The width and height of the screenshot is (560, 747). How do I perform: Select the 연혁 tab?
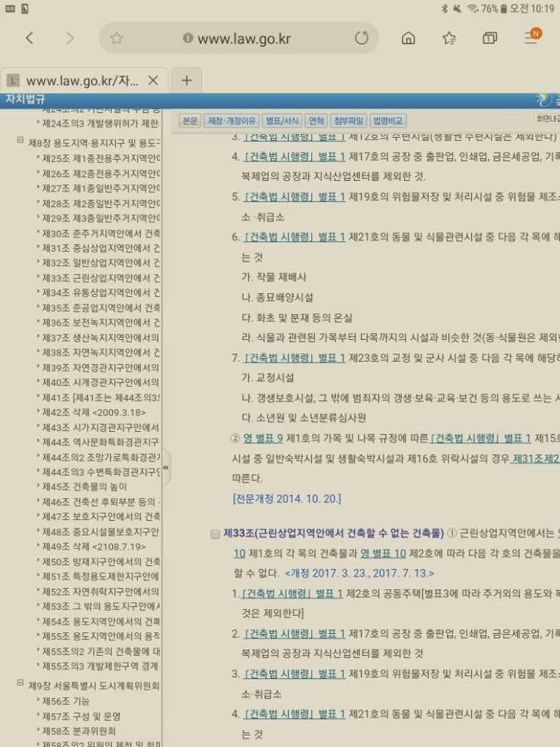coord(317,121)
